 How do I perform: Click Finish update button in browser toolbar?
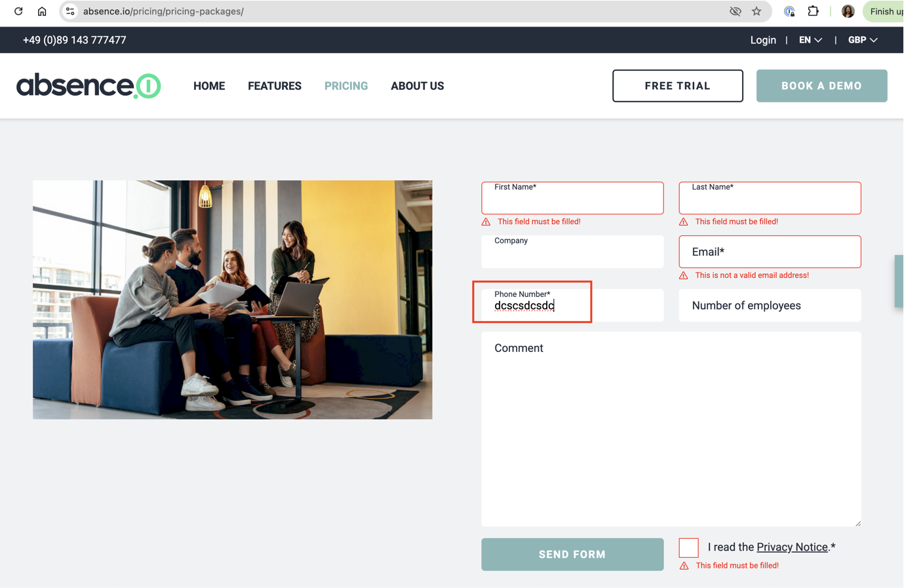pyautogui.click(x=884, y=11)
